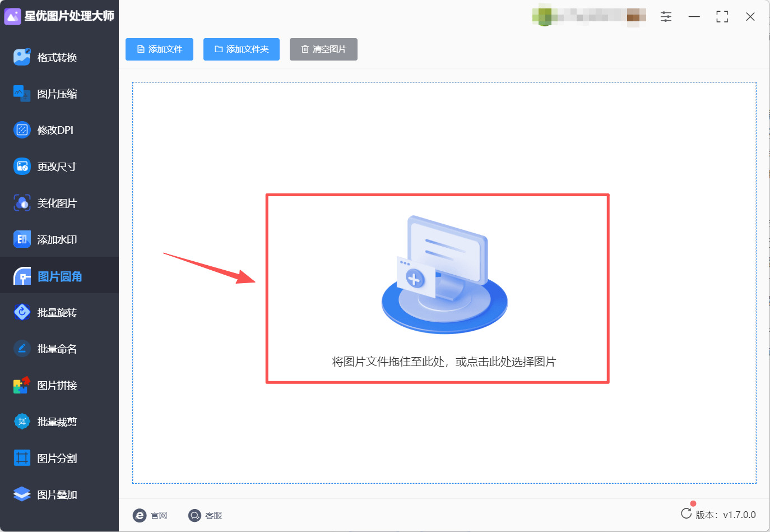770x532 pixels.
Task: Click the 美化图片 beautify icon
Action: point(22,203)
